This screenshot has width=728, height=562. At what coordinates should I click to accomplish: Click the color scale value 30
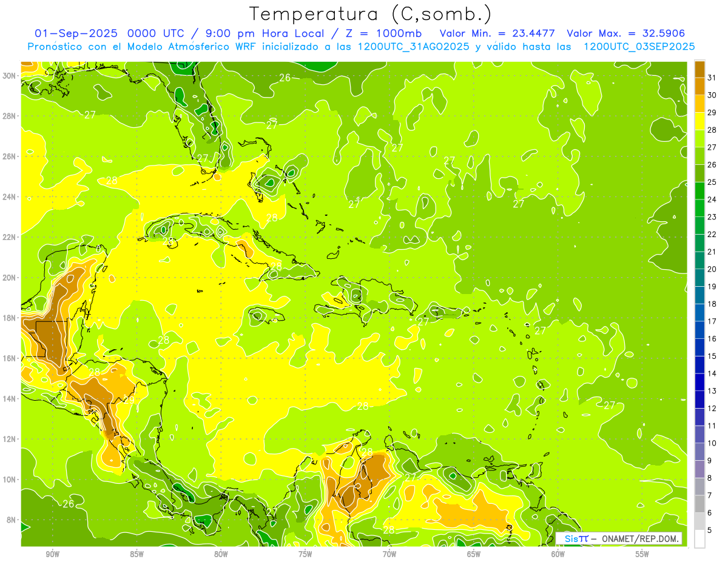(712, 95)
